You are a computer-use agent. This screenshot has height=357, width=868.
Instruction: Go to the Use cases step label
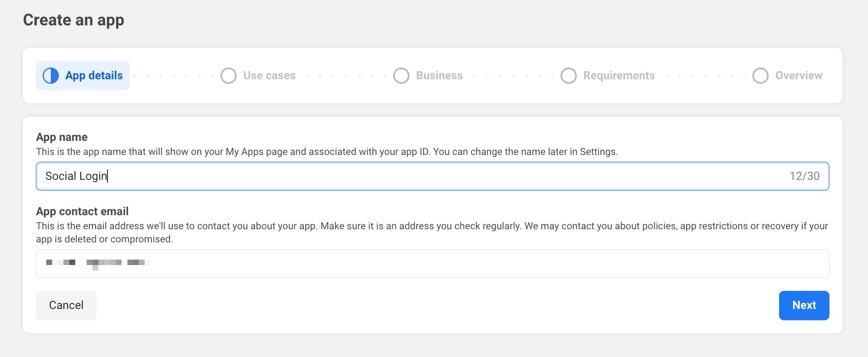[269, 76]
